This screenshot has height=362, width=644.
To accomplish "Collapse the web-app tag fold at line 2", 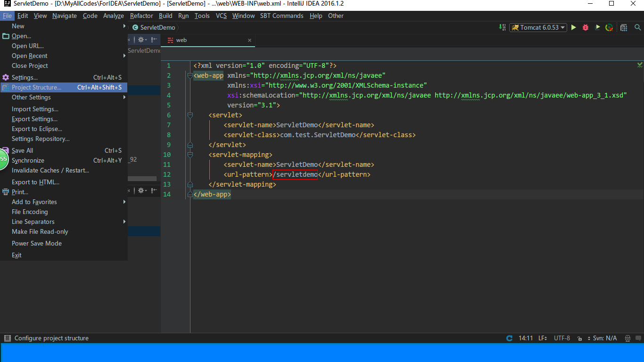I will click(x=190, y=75).
